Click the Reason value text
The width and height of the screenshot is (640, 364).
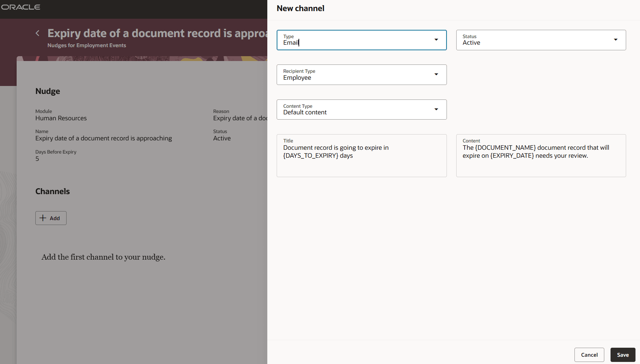coord(240,118)
